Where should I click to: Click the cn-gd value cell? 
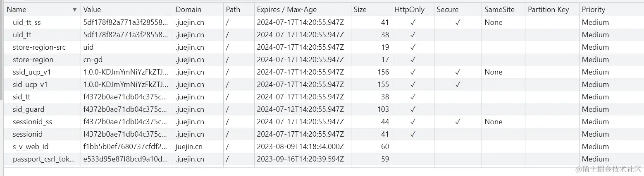point(93,60)
